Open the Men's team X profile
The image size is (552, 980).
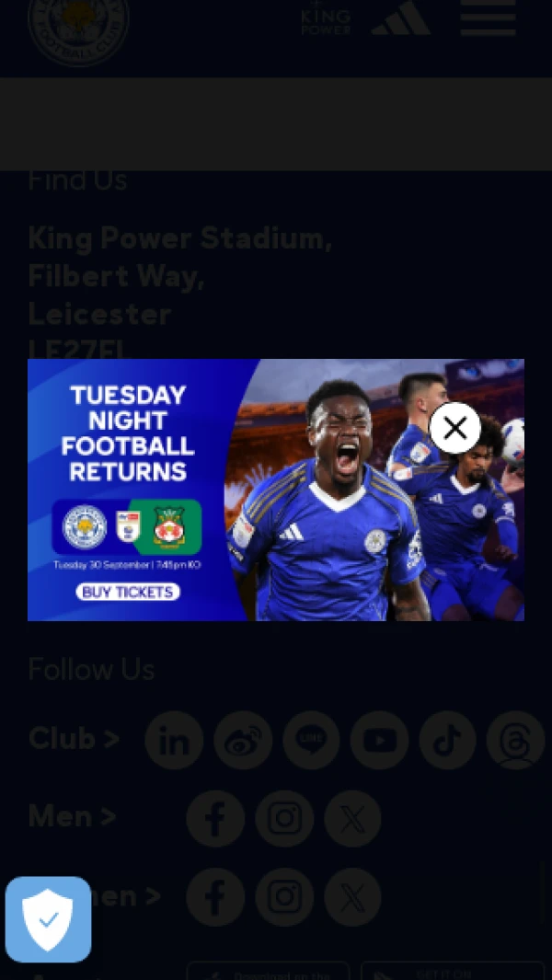click(352, 819)
